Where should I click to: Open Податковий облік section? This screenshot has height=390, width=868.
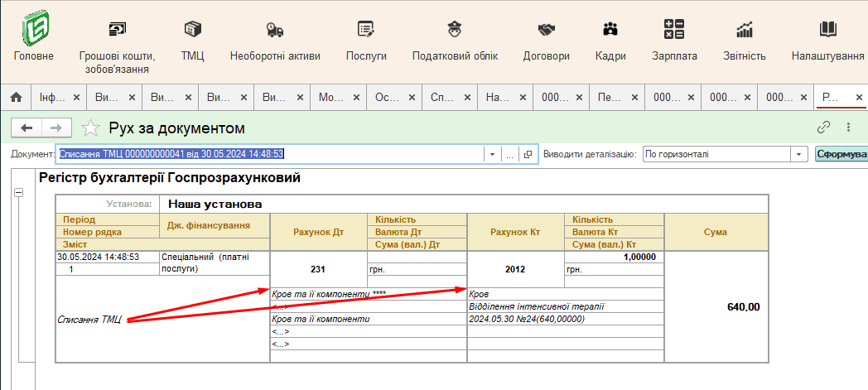pyautogui.click(x=455, y=30)
